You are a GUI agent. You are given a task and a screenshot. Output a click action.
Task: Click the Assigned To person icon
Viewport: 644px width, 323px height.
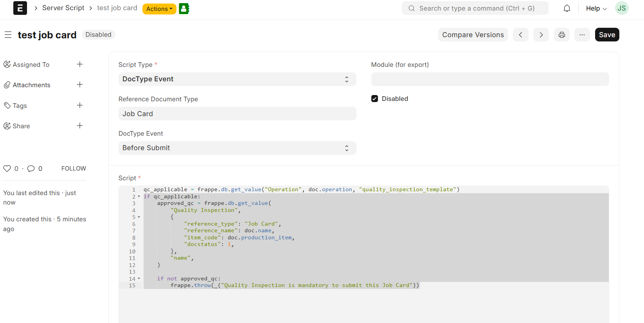tap(7, 64)
